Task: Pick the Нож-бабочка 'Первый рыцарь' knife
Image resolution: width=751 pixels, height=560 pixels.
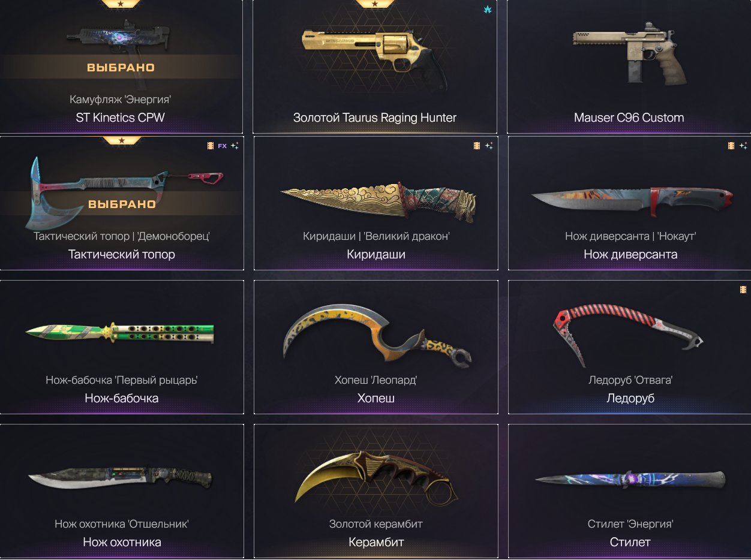Action: click(x=122, y=347)
